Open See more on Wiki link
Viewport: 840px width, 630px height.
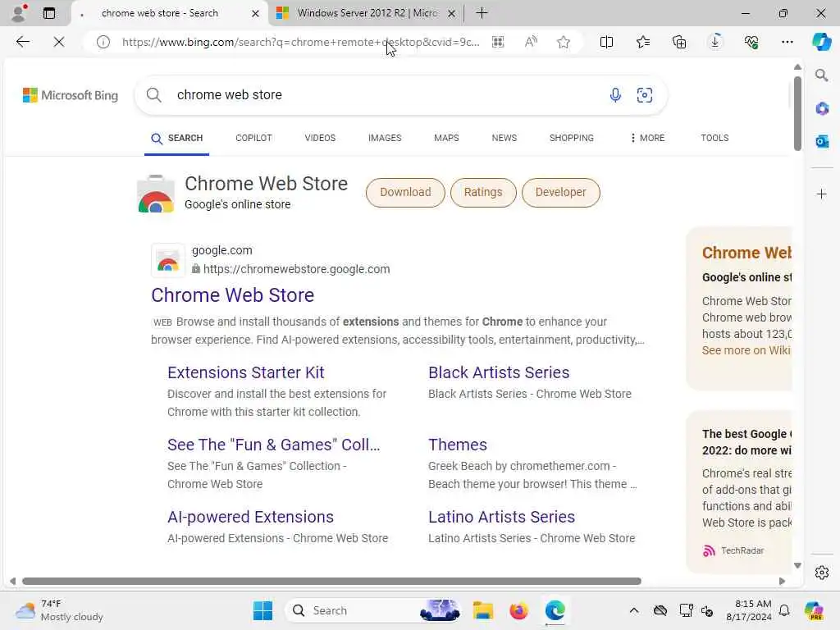point(746,350)
